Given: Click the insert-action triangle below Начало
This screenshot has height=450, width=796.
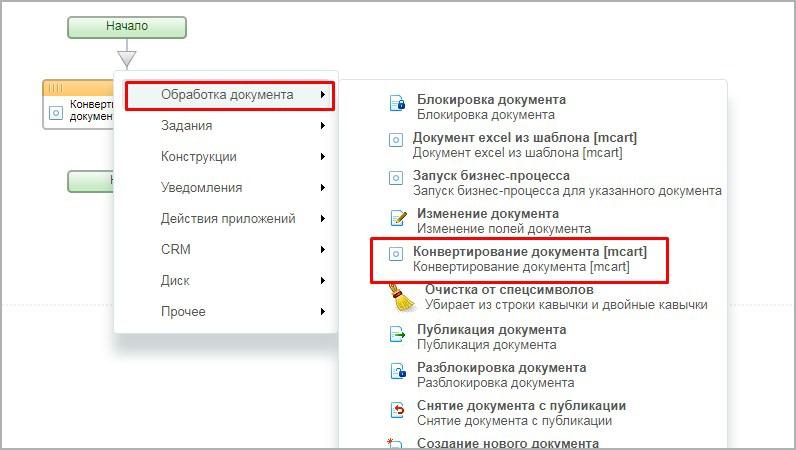Looking at the screenshot, I should tap(126, 59).
